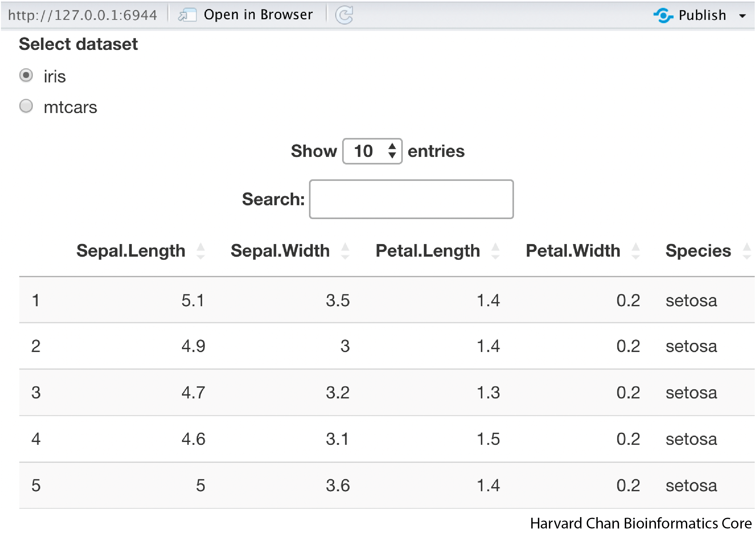Image resolution: width=756 pixels, height=537 pixels.
Task: Click the reload app icon
Action: (344, 15)
